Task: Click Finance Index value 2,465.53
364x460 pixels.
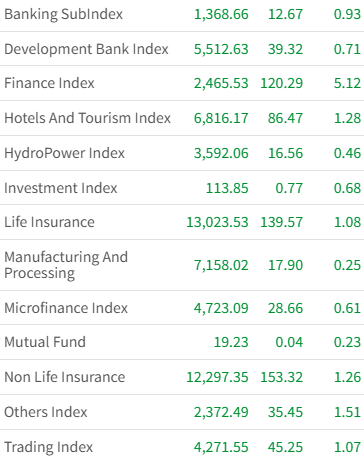Action: coord(221,83)
